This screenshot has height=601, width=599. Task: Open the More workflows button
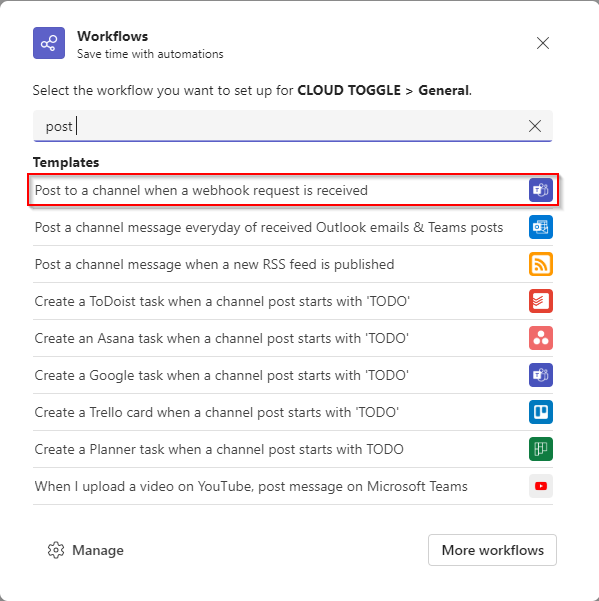point(492,550)
